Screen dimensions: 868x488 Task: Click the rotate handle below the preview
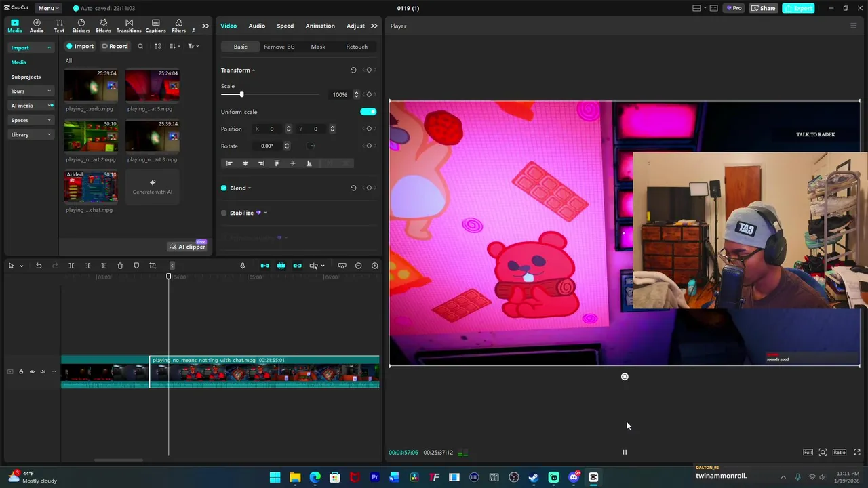(x=625, y=377)
